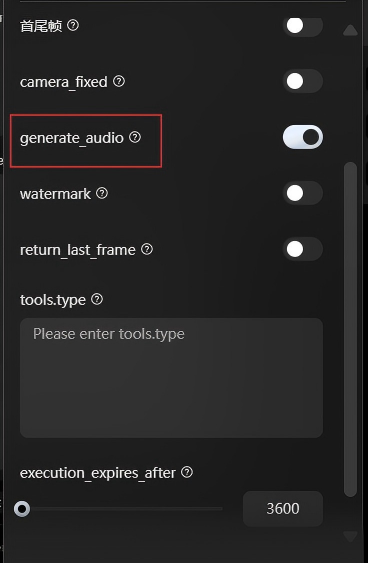Toggle the 首尾帧 switch
Screen dimensions: 368x563
pyautogui.click(x=303, y=26)
